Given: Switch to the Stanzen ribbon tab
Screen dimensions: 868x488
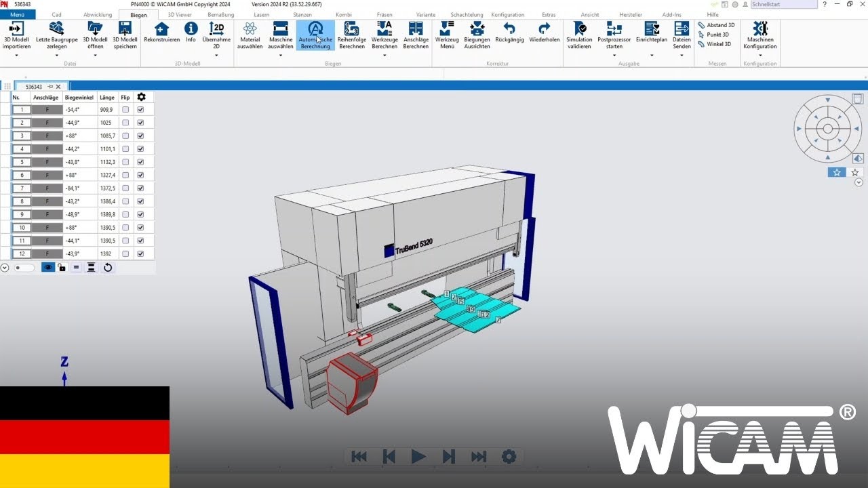Looking at the screenshot, I should click(x=303, y=14).
